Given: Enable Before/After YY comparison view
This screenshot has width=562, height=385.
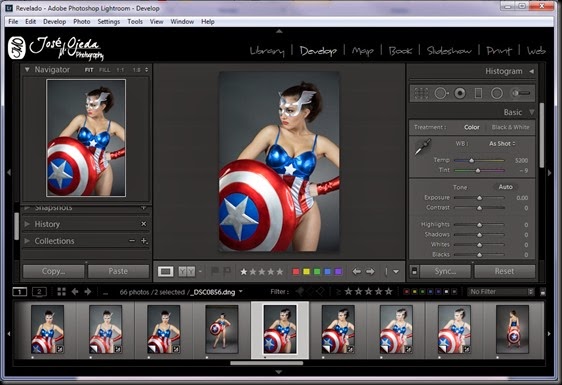Looking at the screenshot, I should [x=187, y=271].
